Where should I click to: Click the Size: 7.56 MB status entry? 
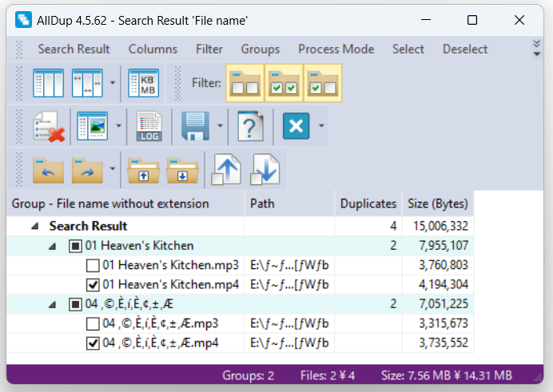tap(446, 375)
